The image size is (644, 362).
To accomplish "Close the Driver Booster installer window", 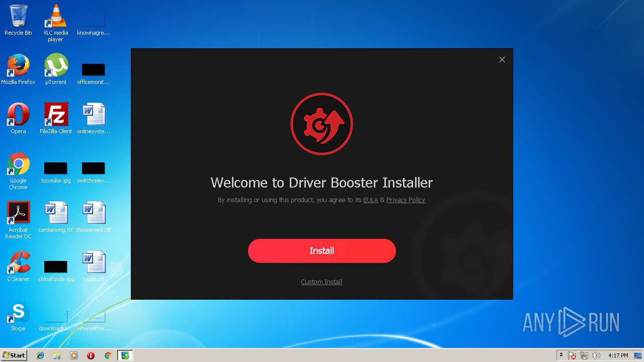I will point(502,59).
